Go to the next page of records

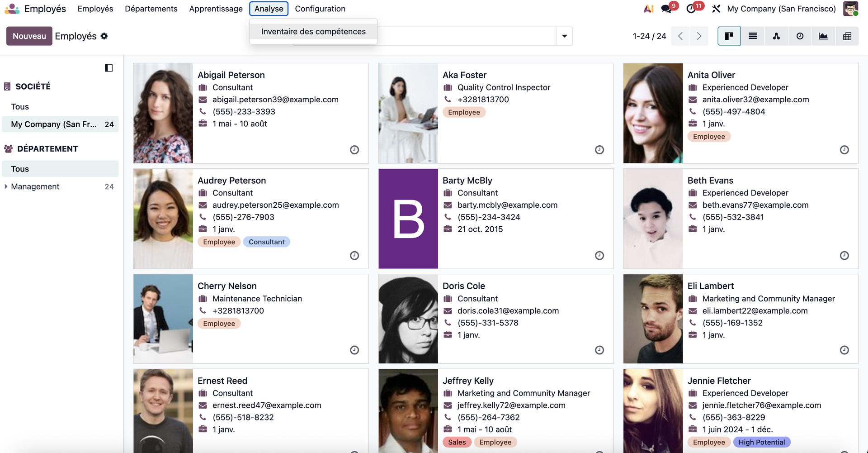(699, 36)
